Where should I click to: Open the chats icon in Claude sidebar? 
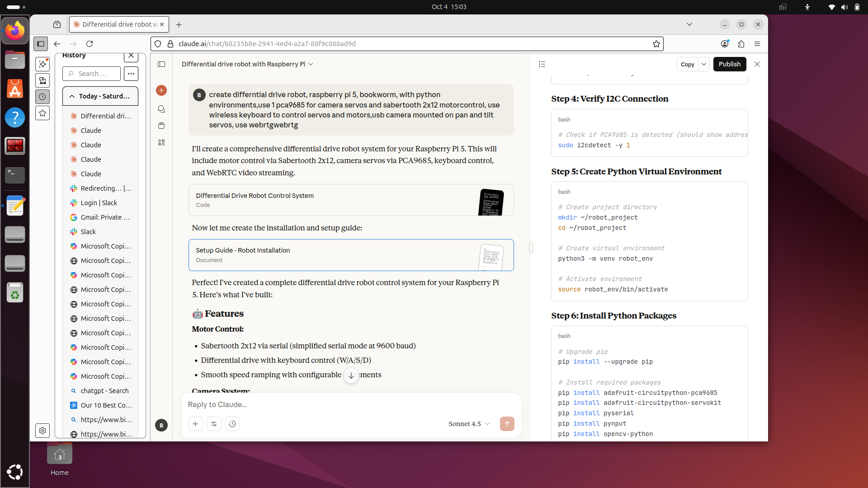(161, 109)
